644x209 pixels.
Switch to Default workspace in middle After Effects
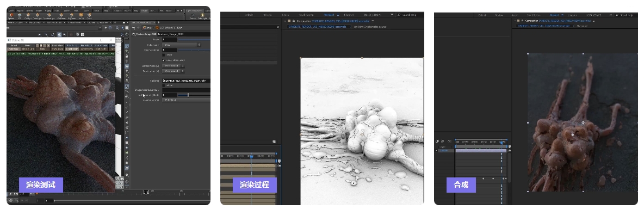click(249, 15)
